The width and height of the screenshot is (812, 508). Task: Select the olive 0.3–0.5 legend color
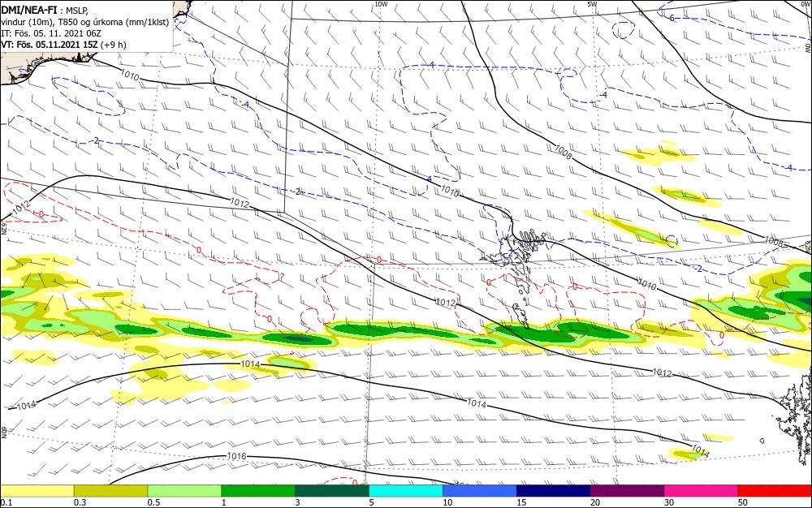click(x=110, y=491)
